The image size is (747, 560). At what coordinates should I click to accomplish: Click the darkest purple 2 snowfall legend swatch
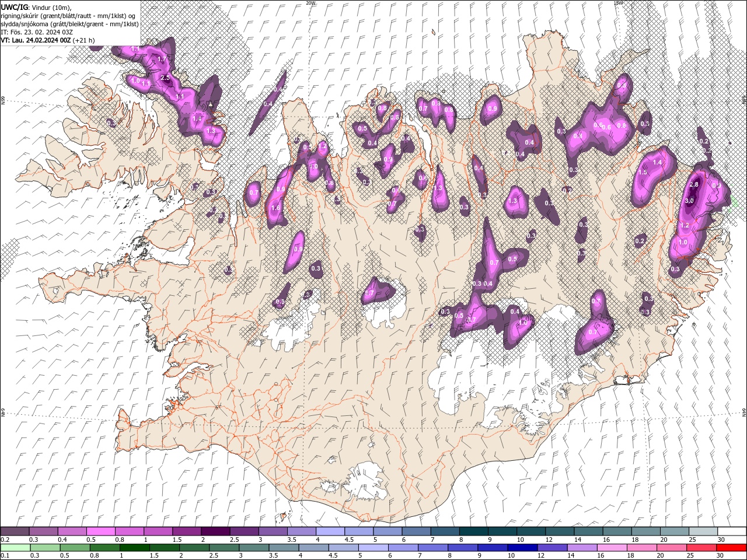coord(215,532)
